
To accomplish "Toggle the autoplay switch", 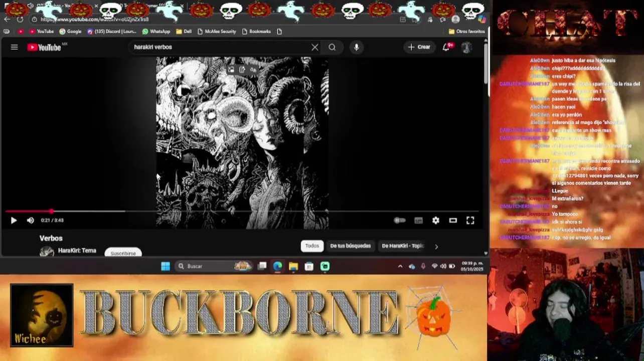I will pos(399,220).
